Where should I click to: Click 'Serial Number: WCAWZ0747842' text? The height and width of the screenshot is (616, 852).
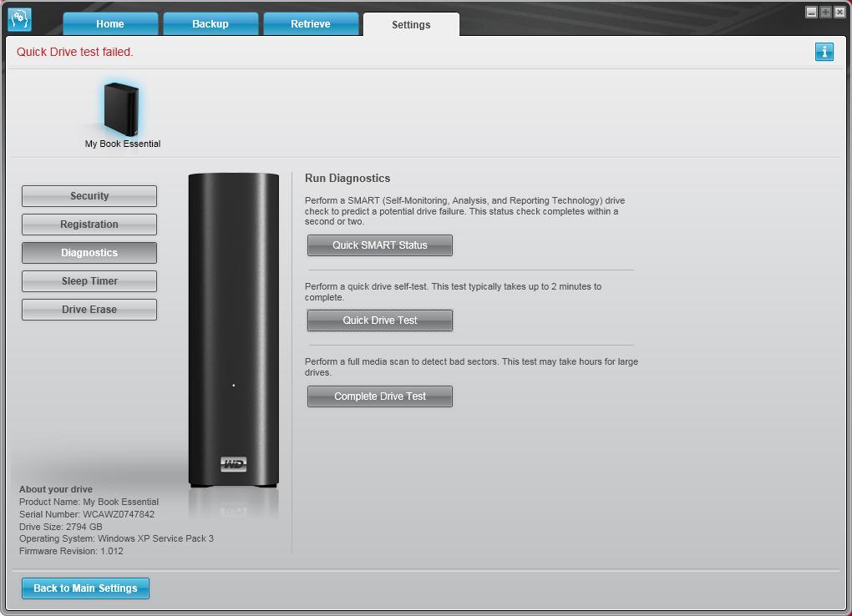(86, 514)
